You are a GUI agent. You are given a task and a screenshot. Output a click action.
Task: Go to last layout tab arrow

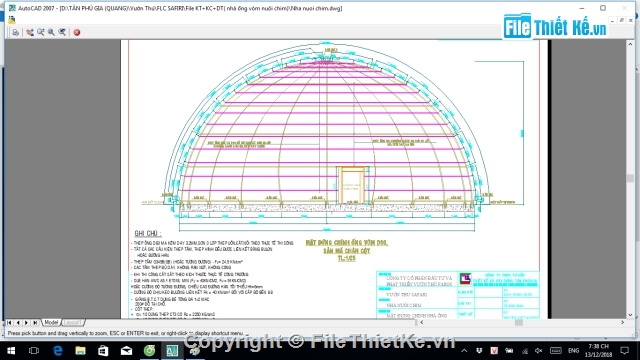point(35,322)
